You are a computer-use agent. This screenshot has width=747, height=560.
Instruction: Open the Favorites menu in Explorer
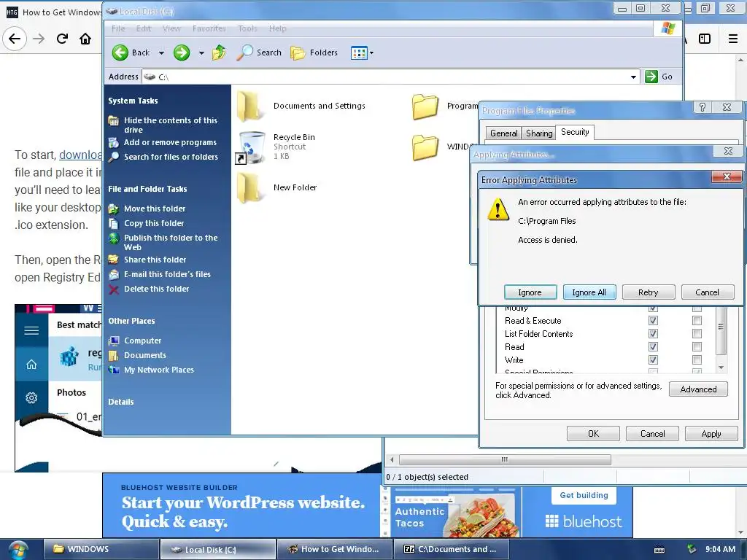[x=209, y=28]
